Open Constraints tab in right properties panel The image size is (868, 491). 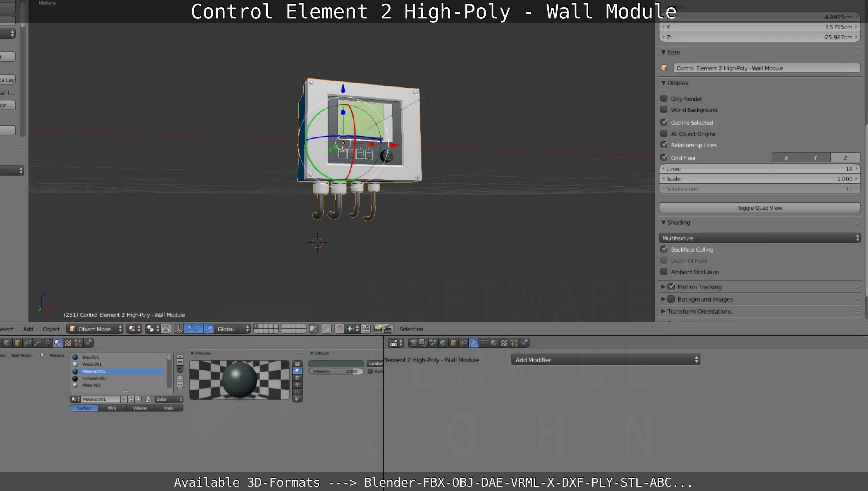[x=463, y=343]
